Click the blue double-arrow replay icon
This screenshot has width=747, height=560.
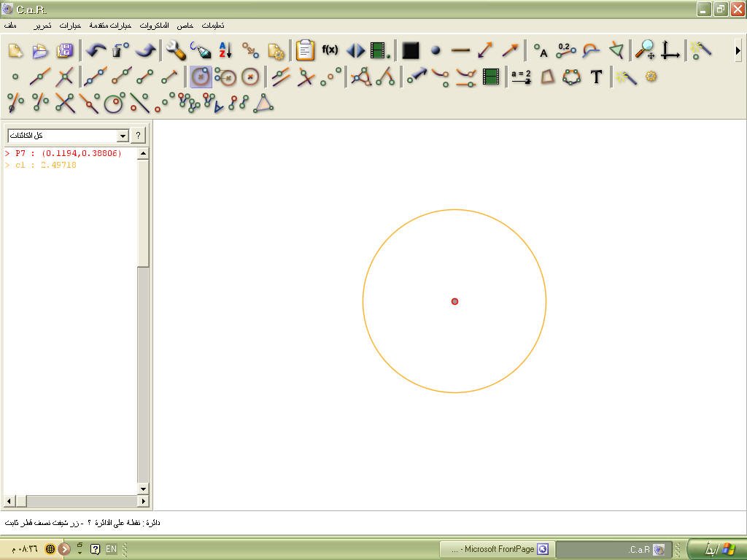[355, 50]
